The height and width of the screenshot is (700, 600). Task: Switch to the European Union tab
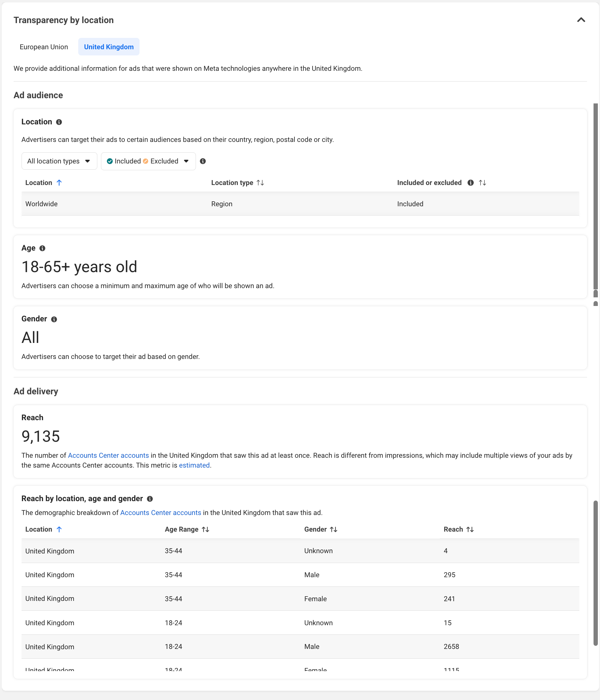coord(44,46)
